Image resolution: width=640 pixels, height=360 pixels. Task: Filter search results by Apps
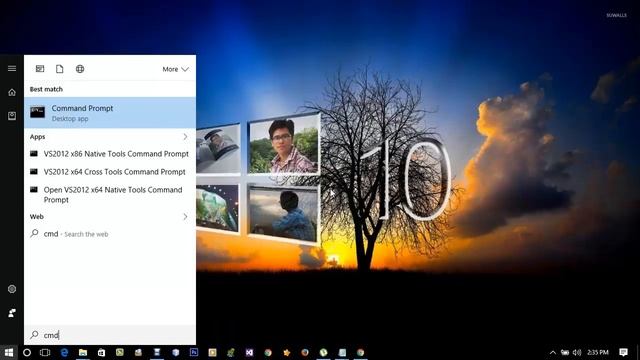click(x=40, y=69)
